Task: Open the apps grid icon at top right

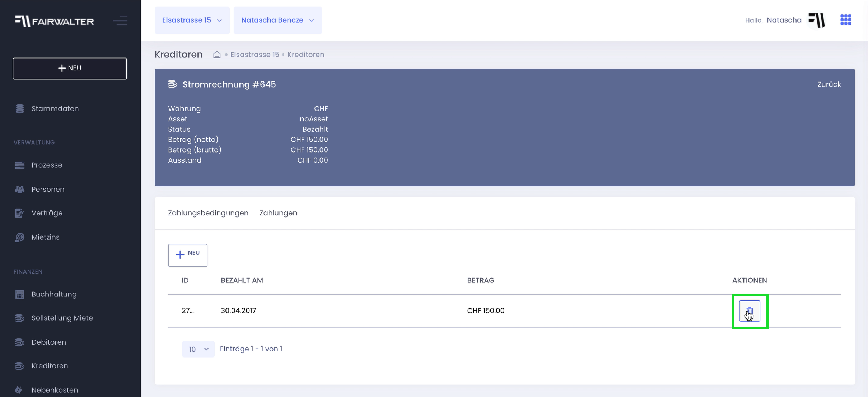Action: point(846,20)
